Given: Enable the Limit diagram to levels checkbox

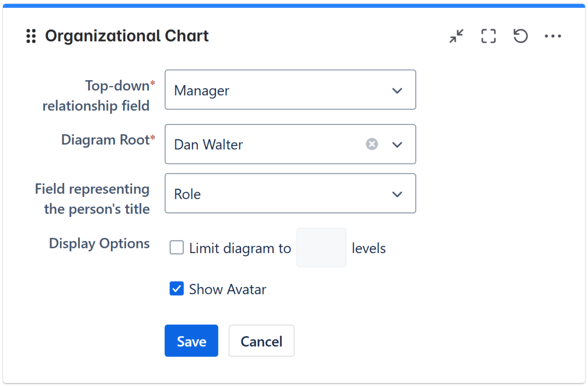Looking at the screenshot, I should coord(177,247).
